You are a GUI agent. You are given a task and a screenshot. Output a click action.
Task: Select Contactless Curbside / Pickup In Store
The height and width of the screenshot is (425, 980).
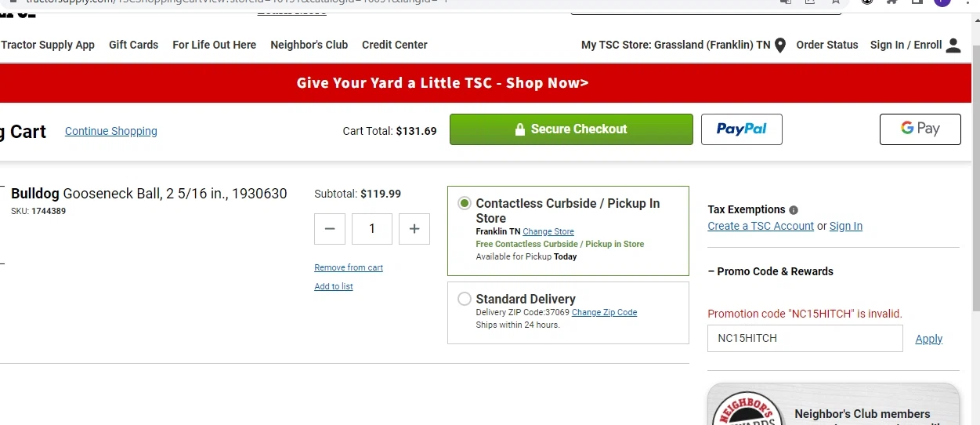click(x=465, y=204)
